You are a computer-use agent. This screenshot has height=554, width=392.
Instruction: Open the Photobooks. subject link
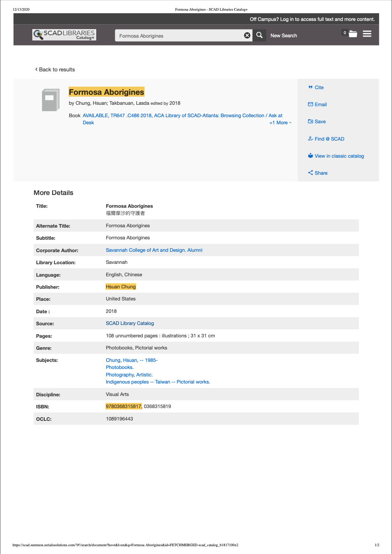point(120,367)
